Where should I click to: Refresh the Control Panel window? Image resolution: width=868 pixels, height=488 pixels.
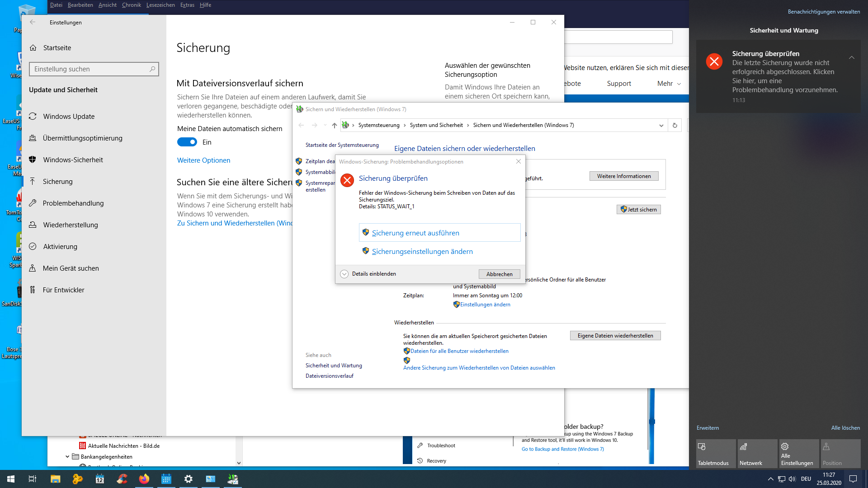pos(675,126)
